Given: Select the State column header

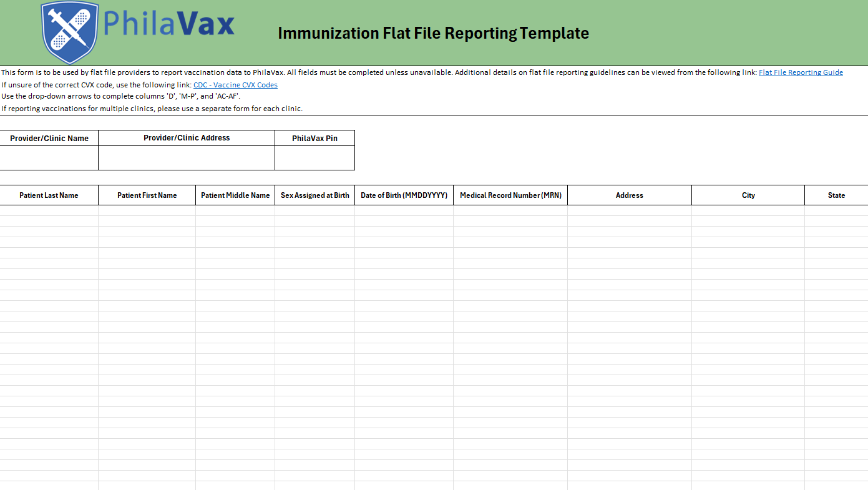Looking at the screenshot, I should pos(836,195).
